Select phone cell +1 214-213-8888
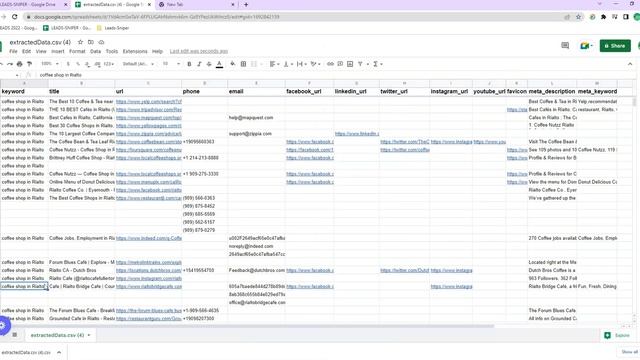This screenshot has width=640, height=360. (x=204, y=158)
